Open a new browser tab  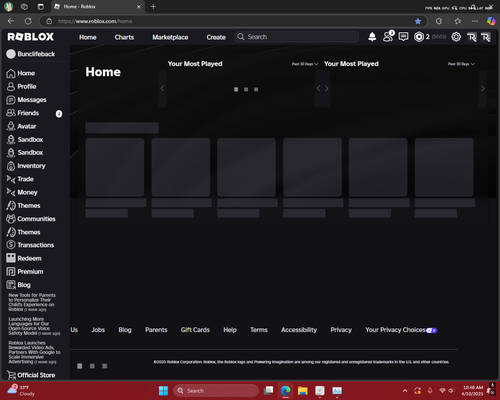point(153,6)
